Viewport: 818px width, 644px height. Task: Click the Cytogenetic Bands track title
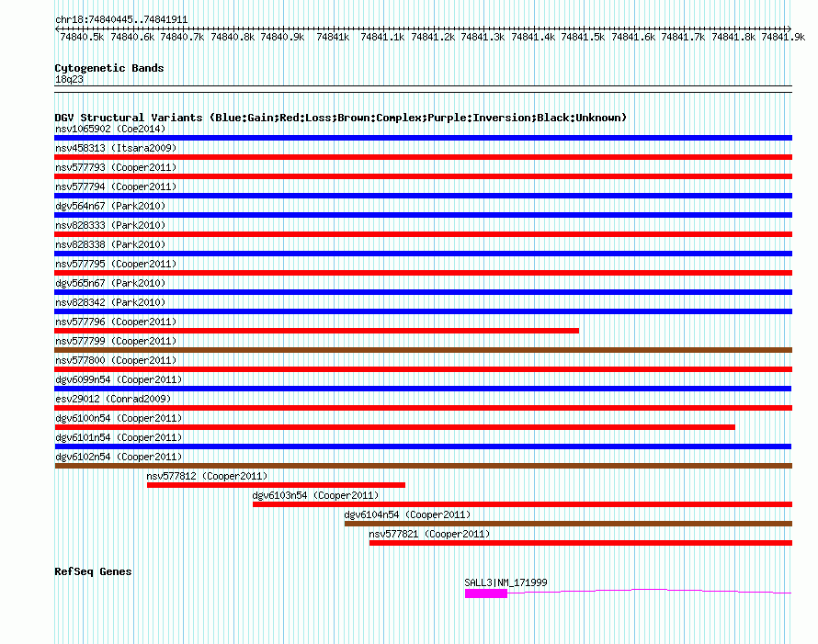coord(109,68)
